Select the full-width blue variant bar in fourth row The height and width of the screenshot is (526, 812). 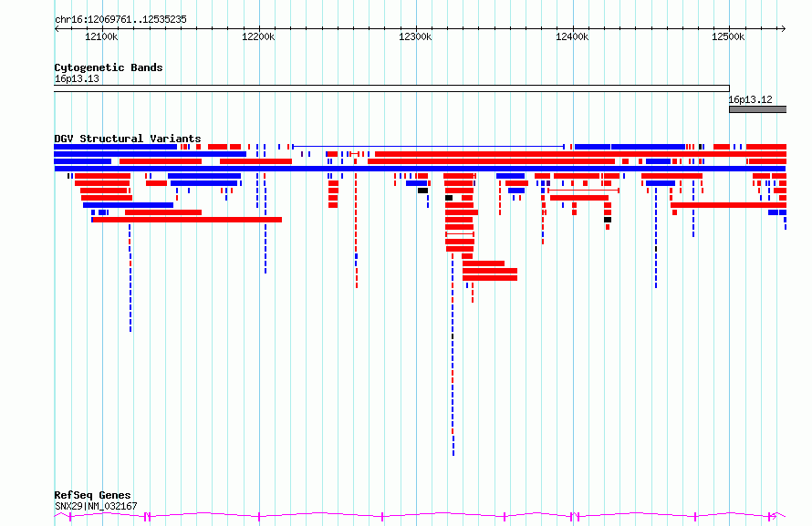[x=420, y=169]
